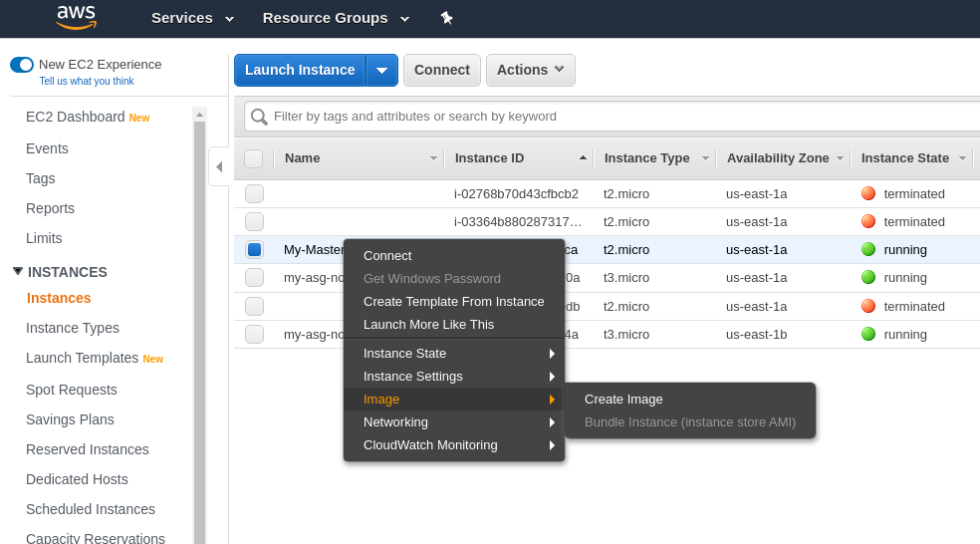Open the Image submenu entry
Image resolution: width=980 pixels, height=544 pixels.
point(454,399)
